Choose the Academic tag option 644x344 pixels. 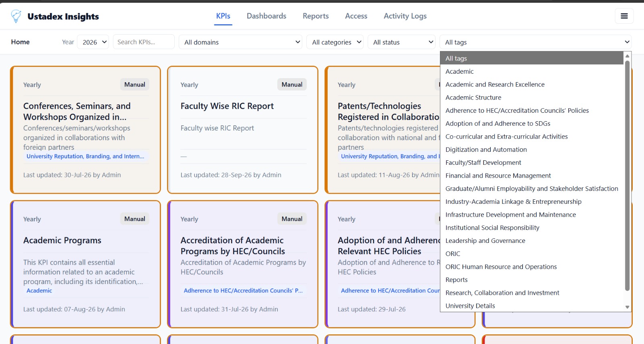point(532,71)
